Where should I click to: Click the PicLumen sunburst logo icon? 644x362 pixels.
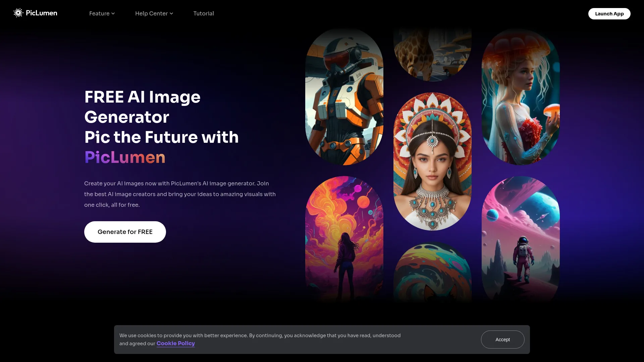18,13
